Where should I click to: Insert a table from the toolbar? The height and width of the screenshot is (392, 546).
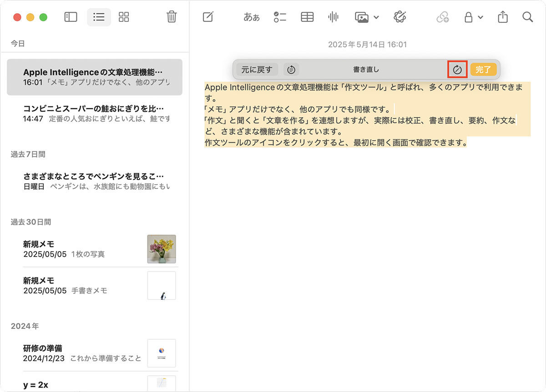tap(307, 17)
